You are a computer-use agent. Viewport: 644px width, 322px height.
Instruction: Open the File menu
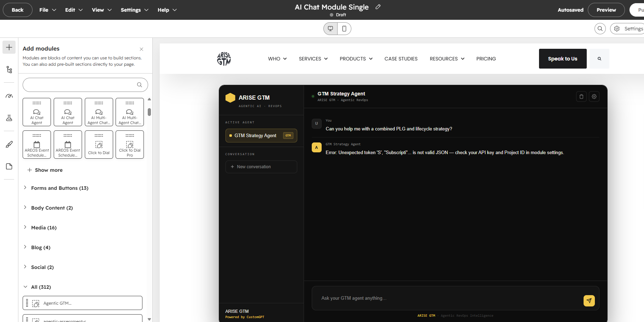48,10
